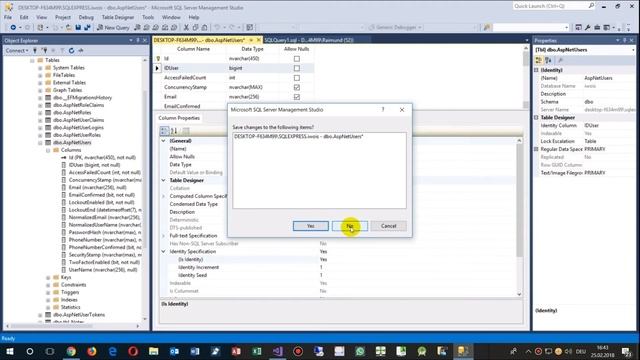This screenshot has height=360, width=640.
Task: Expand the Graph Tables folder
Action: click(40, 90)
